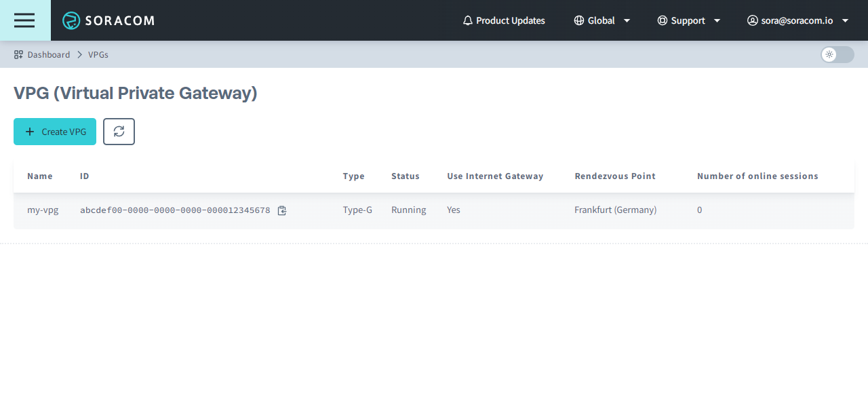The image size is (868, 407).
Task: Copy the VPG ID using the copy icon
Action: click(282, 210)
